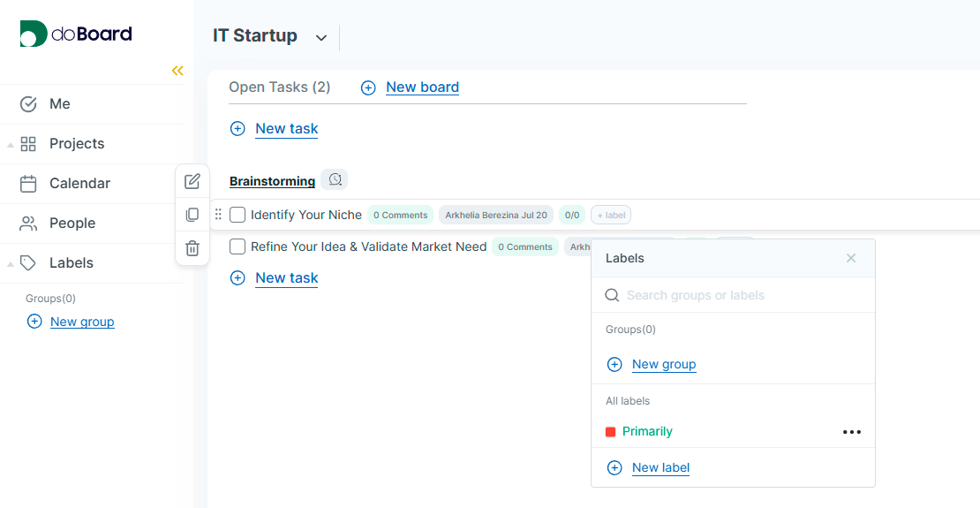Click the drag handle beside Identify Your Niche
The image size is (980, 508).
(x=218, y=215)
